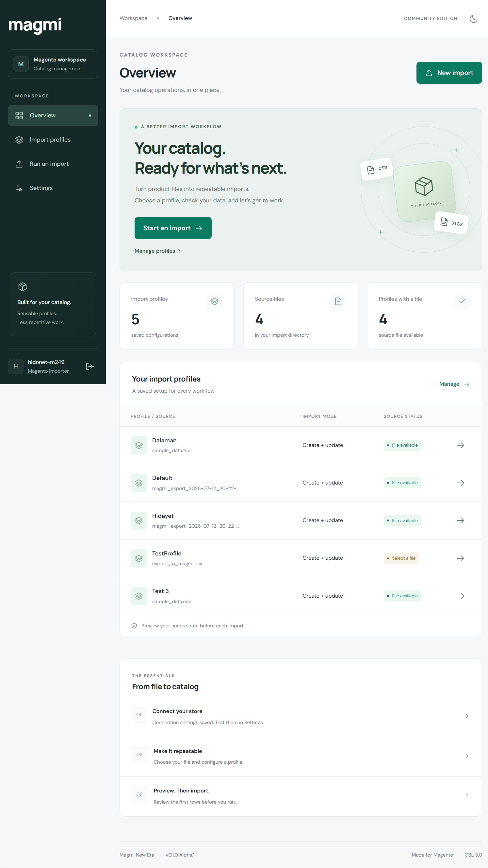Viewport: 488px width, 868px height.
Task: Open the Magento workspace selector card
Action: (53, 64)
